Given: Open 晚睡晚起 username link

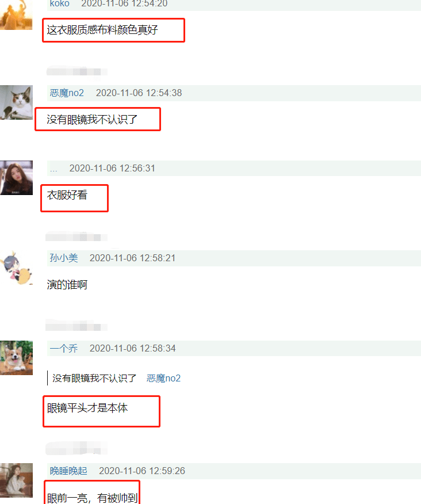Looking at the screenshot, I should coord(68,471).
